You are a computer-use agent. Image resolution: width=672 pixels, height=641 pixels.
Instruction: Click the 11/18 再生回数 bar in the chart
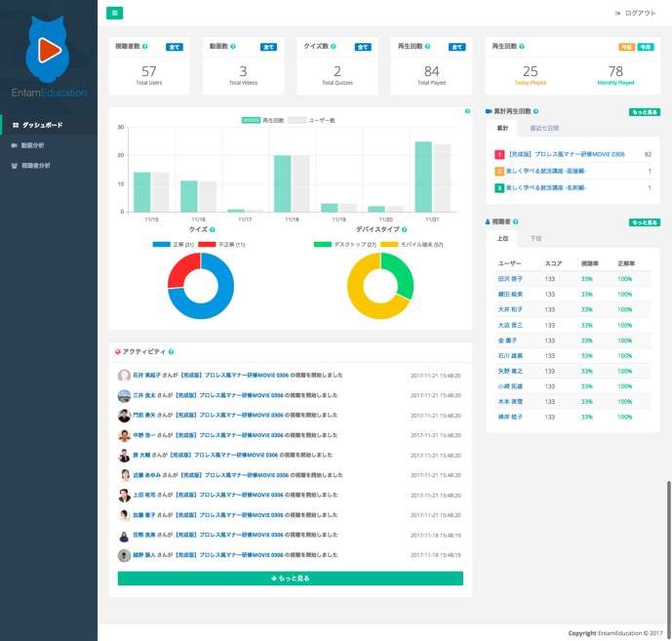click(282, 183)
